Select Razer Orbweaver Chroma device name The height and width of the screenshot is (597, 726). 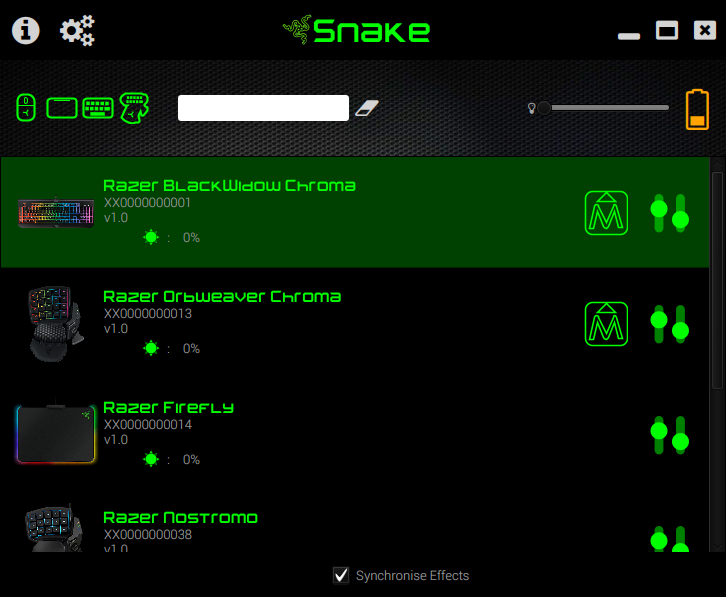(x=222, y=296)
